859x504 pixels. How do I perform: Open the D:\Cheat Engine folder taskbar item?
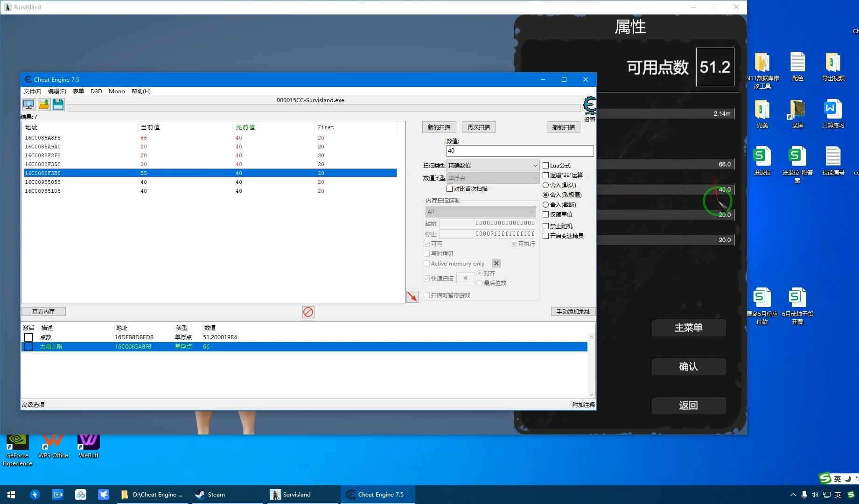(152, 495)
